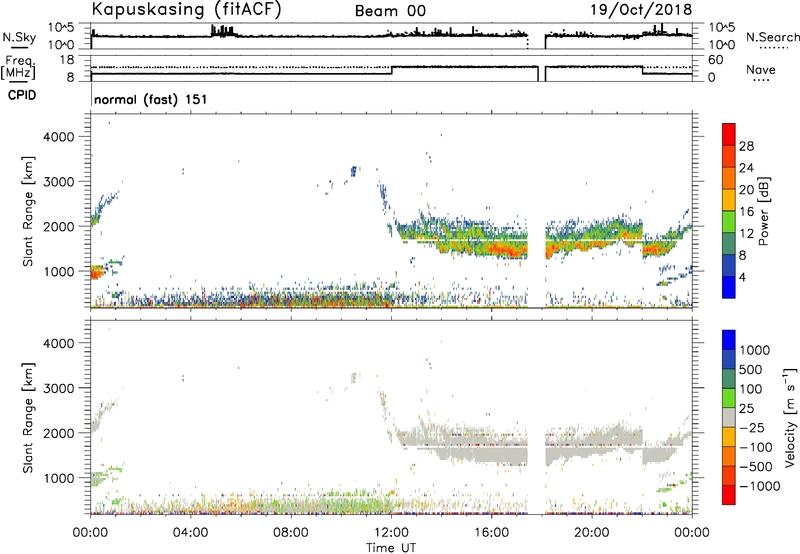
Task: Select the "4000" tick on the power panel axis
Action: point(59,137)
